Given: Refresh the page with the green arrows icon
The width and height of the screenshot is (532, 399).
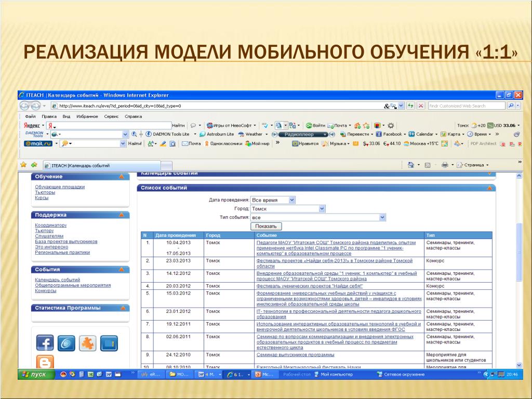Looking at the screenshot, I should click(410, 106).
